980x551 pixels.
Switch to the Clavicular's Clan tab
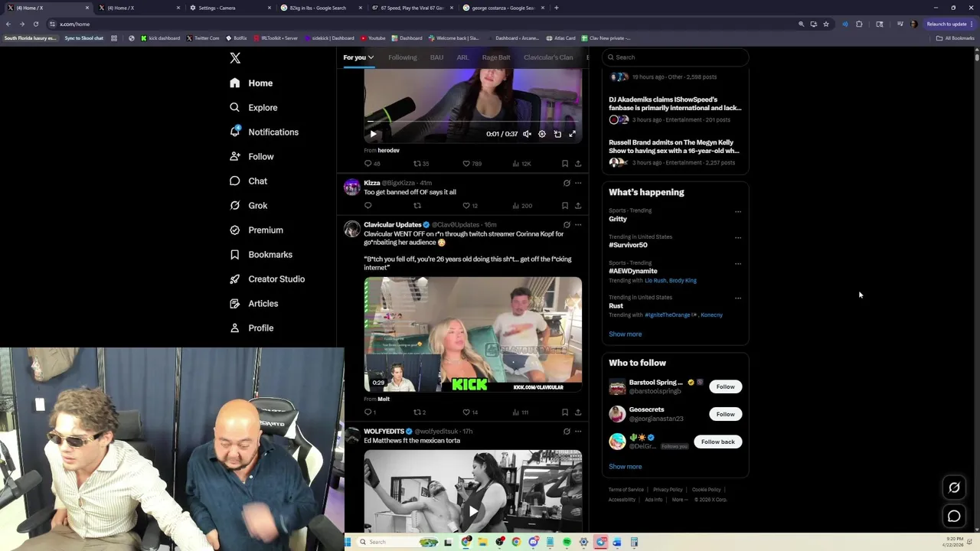548,57
